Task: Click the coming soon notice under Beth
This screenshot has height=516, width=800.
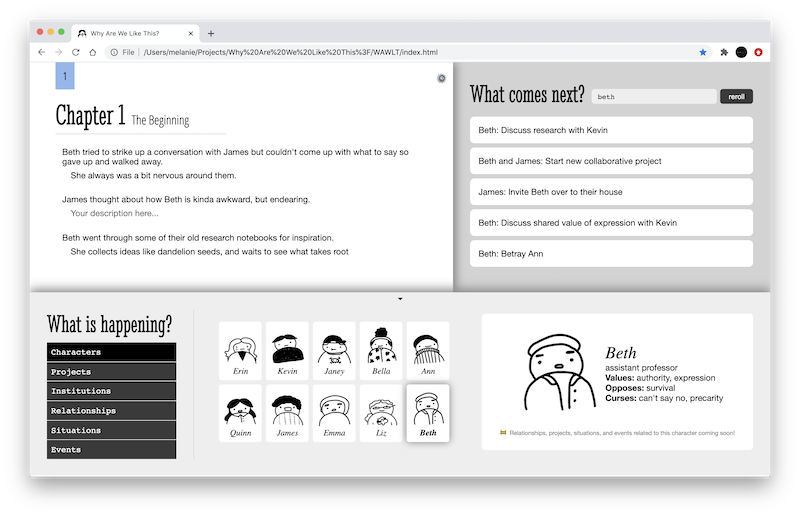Action: click(x=617, y=433)
